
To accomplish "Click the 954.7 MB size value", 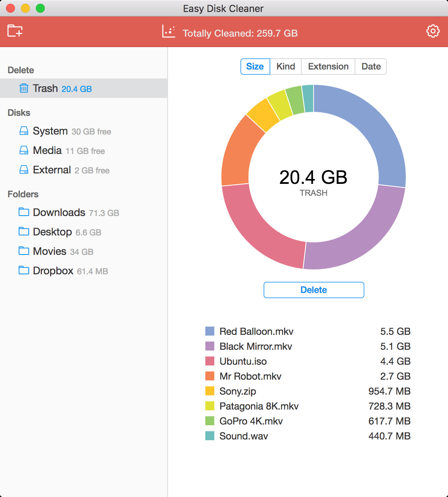I will [389, 391].
